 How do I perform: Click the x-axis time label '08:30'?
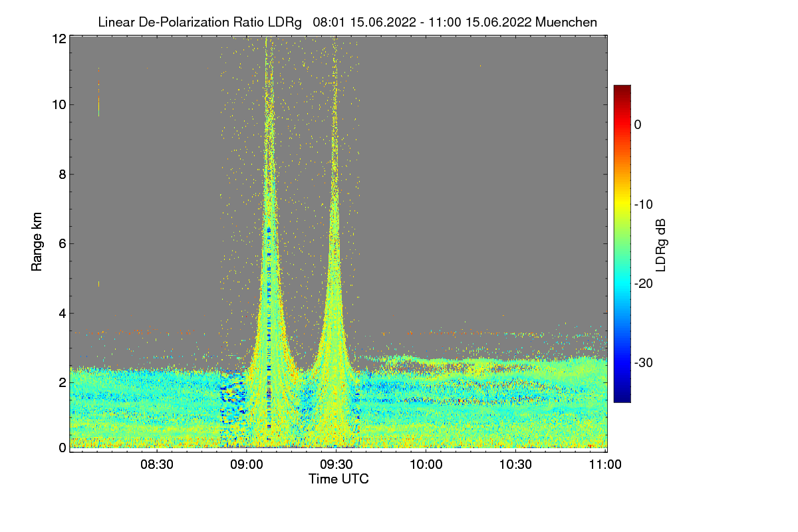158,465
